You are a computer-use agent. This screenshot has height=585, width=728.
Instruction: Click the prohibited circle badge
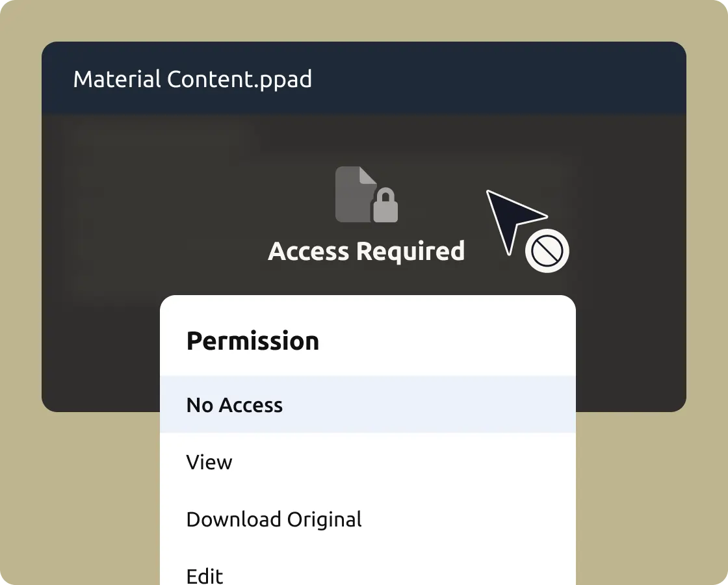click(x=547, y=251)
